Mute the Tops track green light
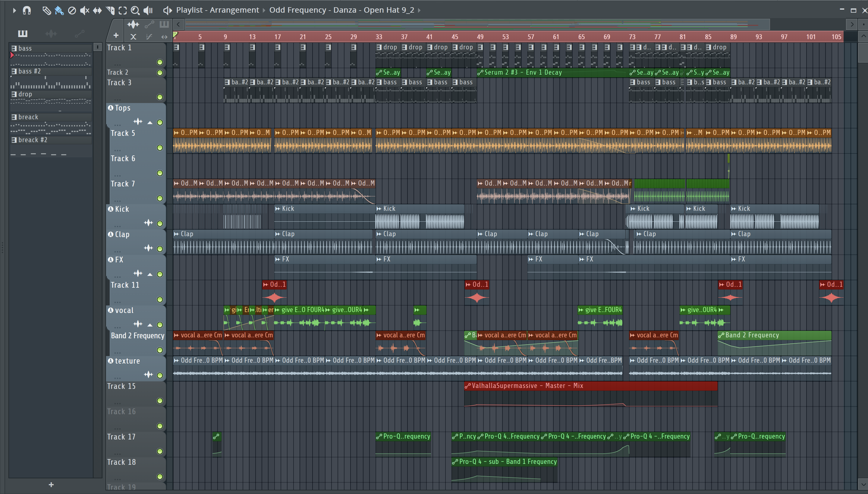 click(160, 123)
